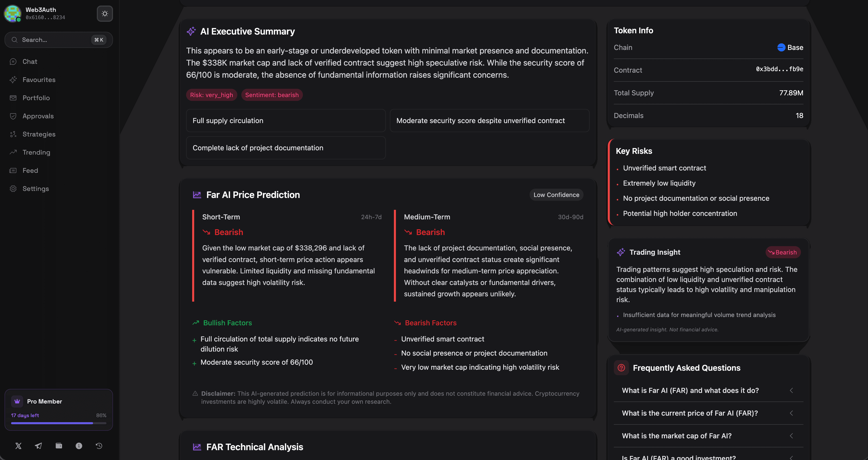The width and height of the screenshot is (868, 460).
Task: Click the 17 days left label
Action: click(25, 416)
